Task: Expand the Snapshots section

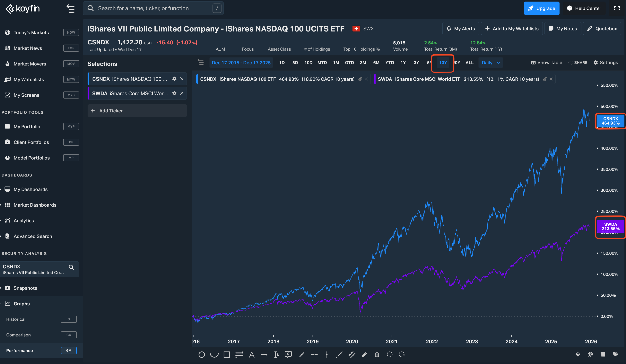Action: click(25, 288)
